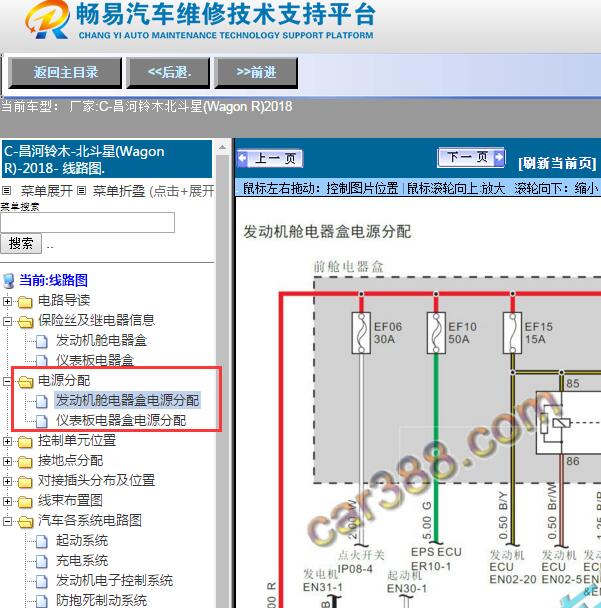Image resolution: width=601 pixels, height=608 pixels.
Task: Click the EF10 50A fuse symbol
Action: tap(436, 333)
